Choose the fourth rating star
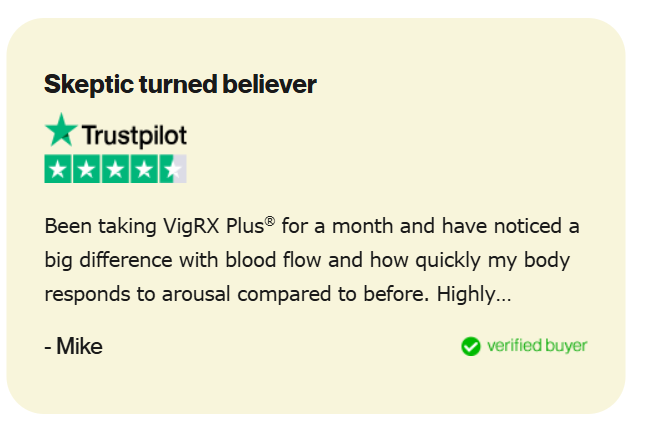This screenshot has height=427, width=660. 144,169
